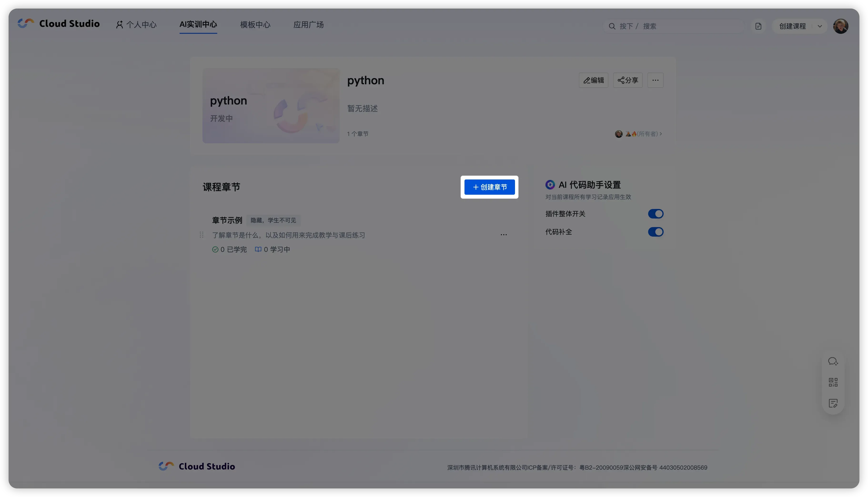Viewport: 868px width, 497px height.
Task: Toggle the 插件整体开关 switch
Action: coord(656,214)
